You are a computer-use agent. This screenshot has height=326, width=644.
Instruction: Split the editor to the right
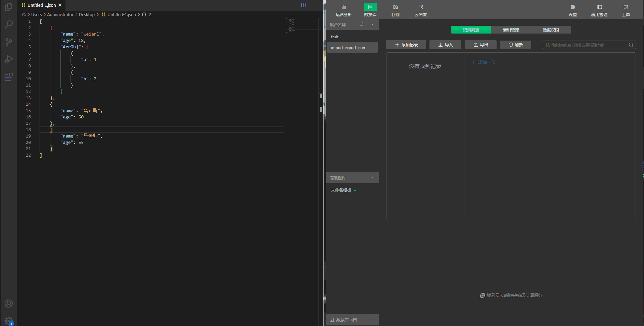click(304, 5)
